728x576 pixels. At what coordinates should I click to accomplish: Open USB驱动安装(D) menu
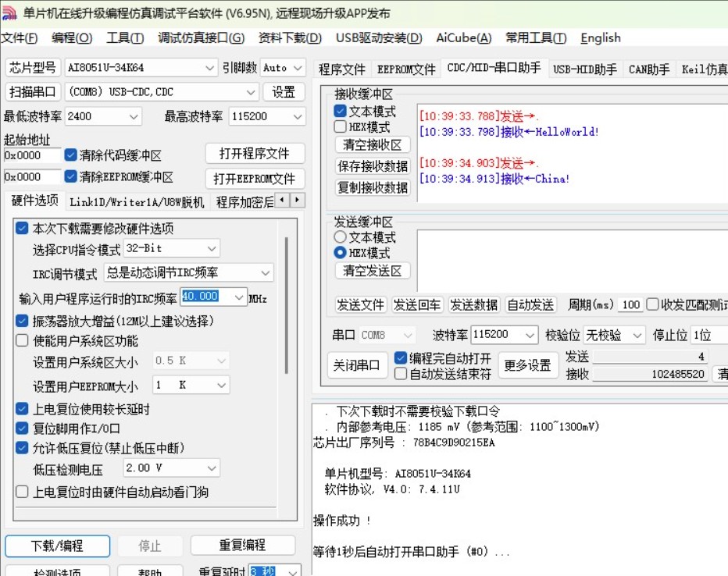(379, 38)
